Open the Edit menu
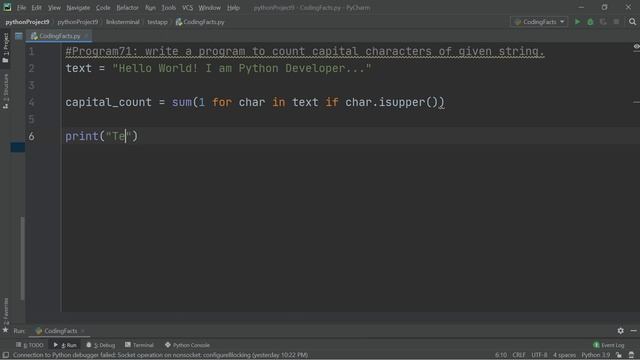This screenshot has height=360, width=640. tap(37, 7)
